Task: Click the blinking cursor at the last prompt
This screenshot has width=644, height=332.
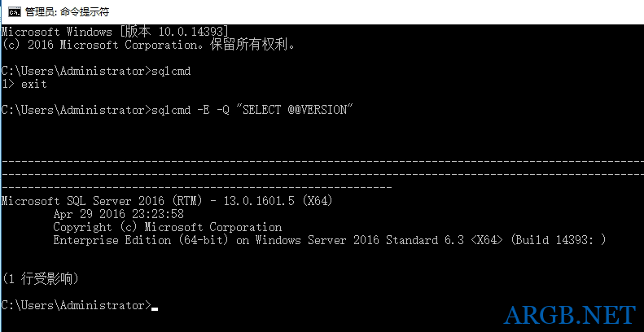Action: 155,308
